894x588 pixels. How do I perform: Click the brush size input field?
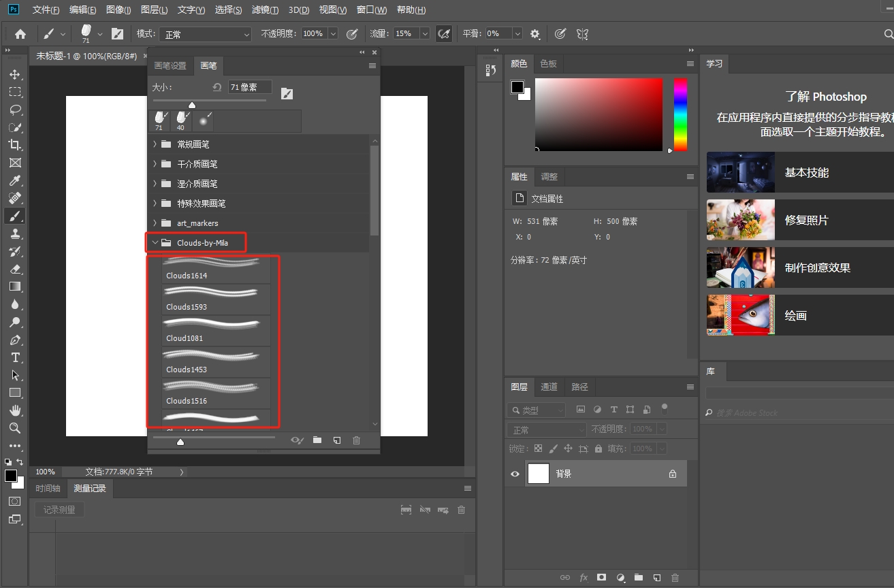(250, 87)
